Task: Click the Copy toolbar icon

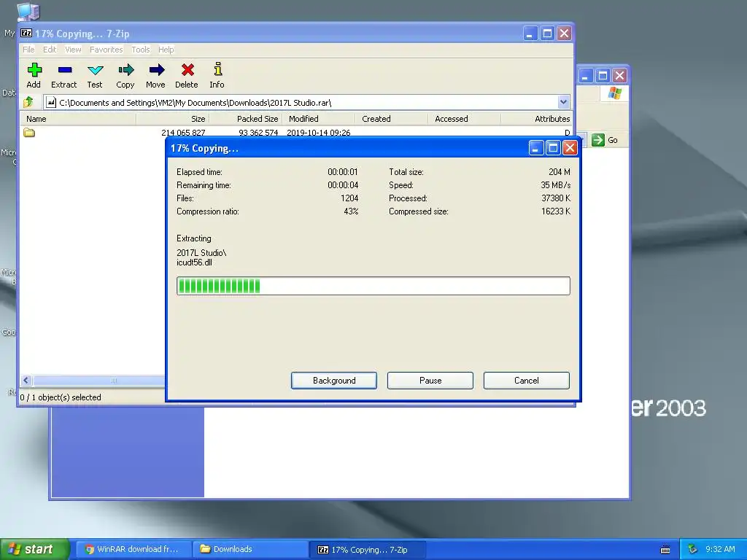Action: click(125, 71)
